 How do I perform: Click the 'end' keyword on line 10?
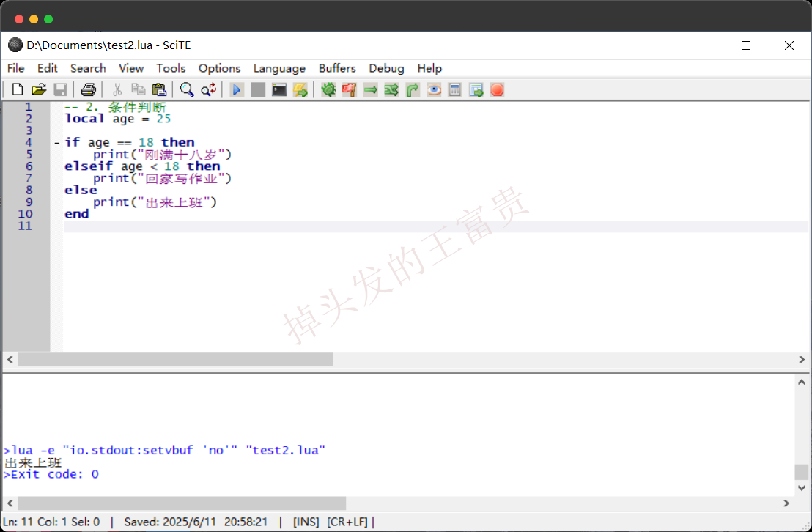click(77, 214)
